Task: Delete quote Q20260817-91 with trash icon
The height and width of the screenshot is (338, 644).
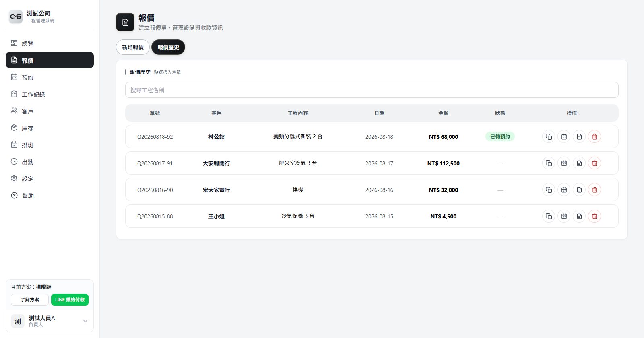Action: (594, 163)
